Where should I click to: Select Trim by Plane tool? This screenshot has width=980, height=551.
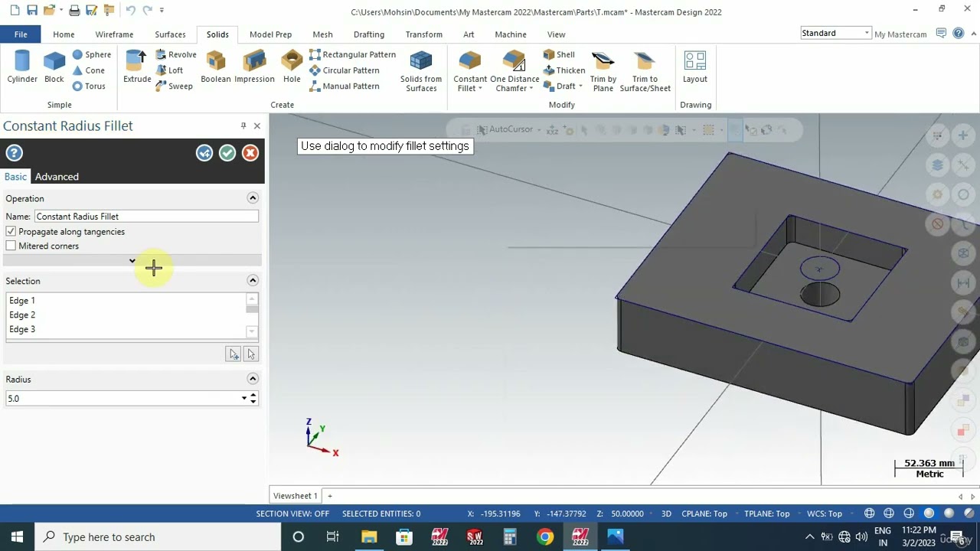(603, 72)
